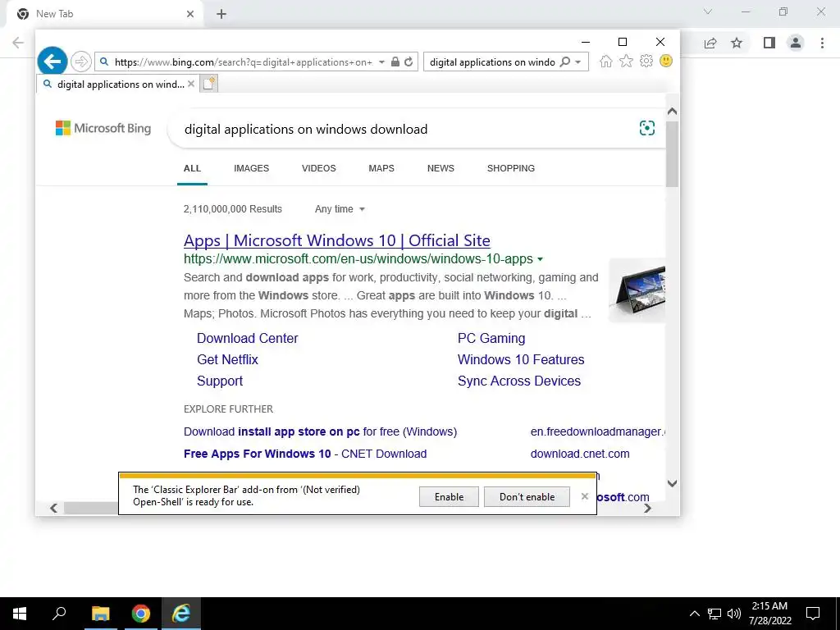Toggle Chrome side panel icon
The width and height of the screenshot is (840, 630).
tap(769, 43)
